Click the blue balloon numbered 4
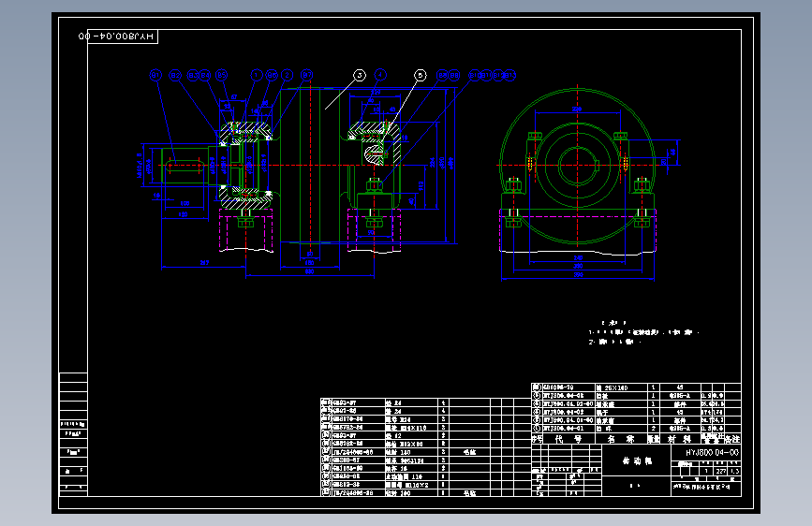The width and height of the screenshot is (812, 526). [x=380, y=75]
